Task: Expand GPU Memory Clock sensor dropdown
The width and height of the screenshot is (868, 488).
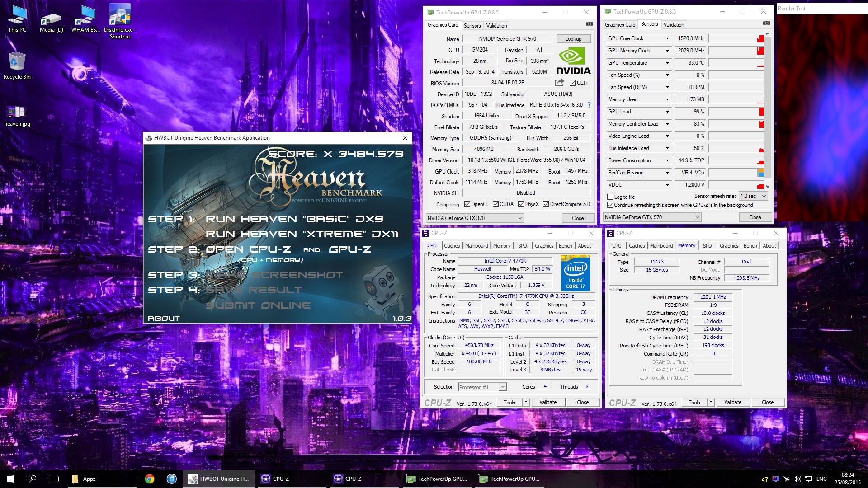Action: 667,51
